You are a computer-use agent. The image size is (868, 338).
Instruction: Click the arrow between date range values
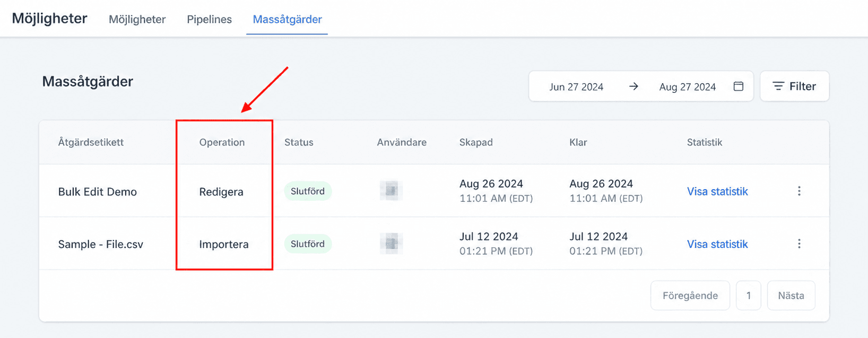pyautogui.click(x=633, y=86)
